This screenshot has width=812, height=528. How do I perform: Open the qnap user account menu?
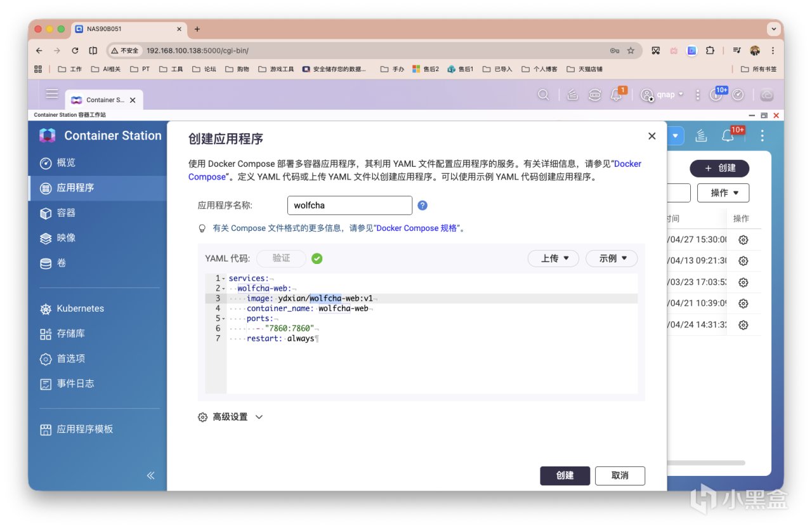pos(662,95)
